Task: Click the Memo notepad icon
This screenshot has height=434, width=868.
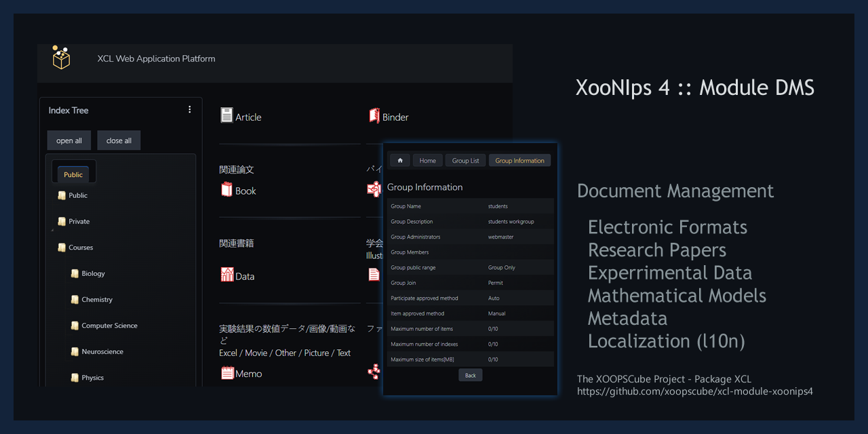Action: pos(227,373)
